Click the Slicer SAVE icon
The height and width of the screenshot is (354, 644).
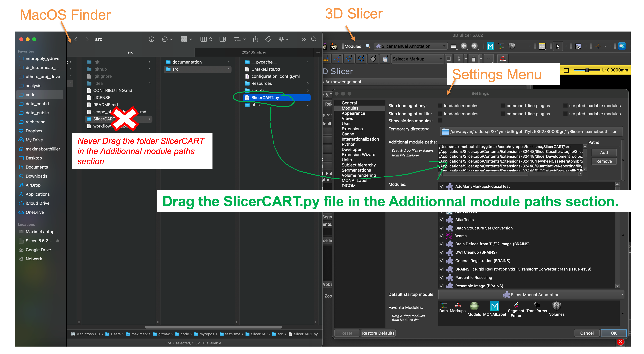[334, 46]
